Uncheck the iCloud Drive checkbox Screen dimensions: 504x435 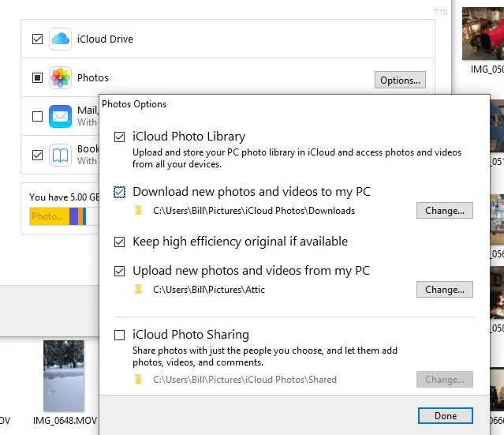(x=37, y=39)
